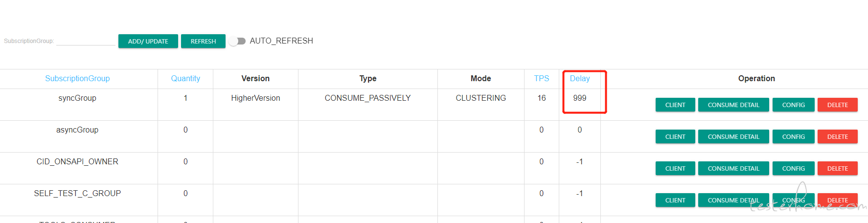Open CLIENT for asyncGroup row
868x223 pixels.
[675, 136]
